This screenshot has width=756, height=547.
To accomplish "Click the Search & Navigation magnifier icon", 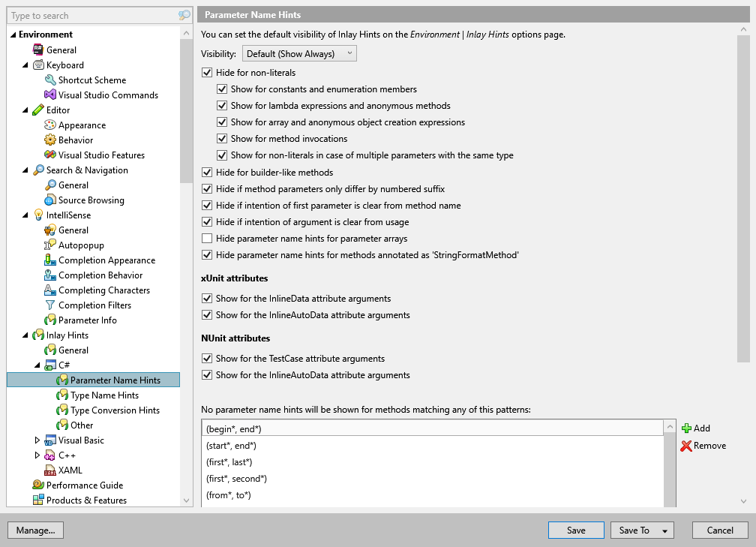I will tap(38, 170).
